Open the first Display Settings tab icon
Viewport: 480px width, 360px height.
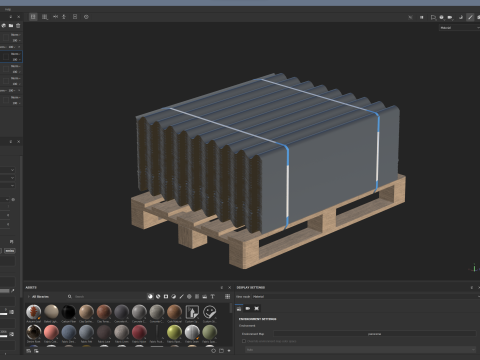click(x=239, y=309)
